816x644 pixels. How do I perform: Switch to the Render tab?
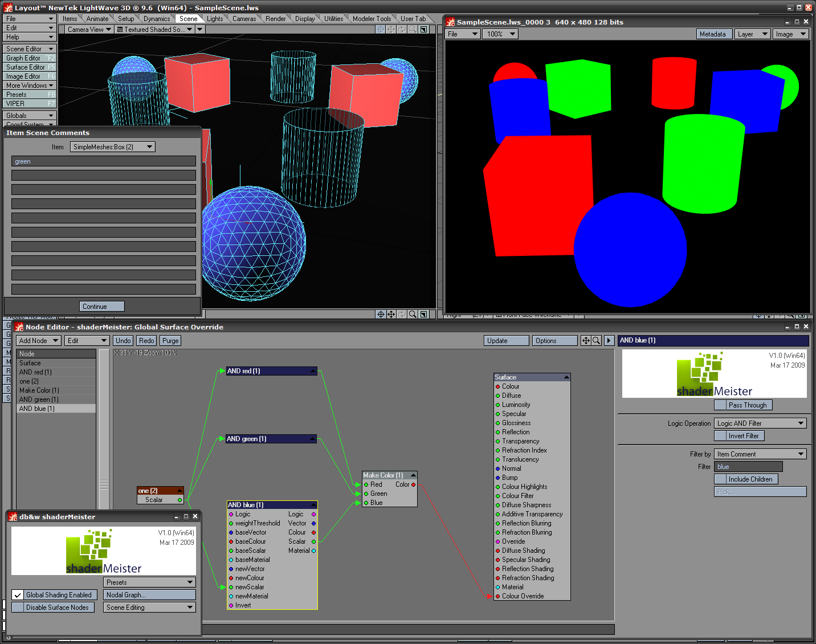[x=275, y=19]
